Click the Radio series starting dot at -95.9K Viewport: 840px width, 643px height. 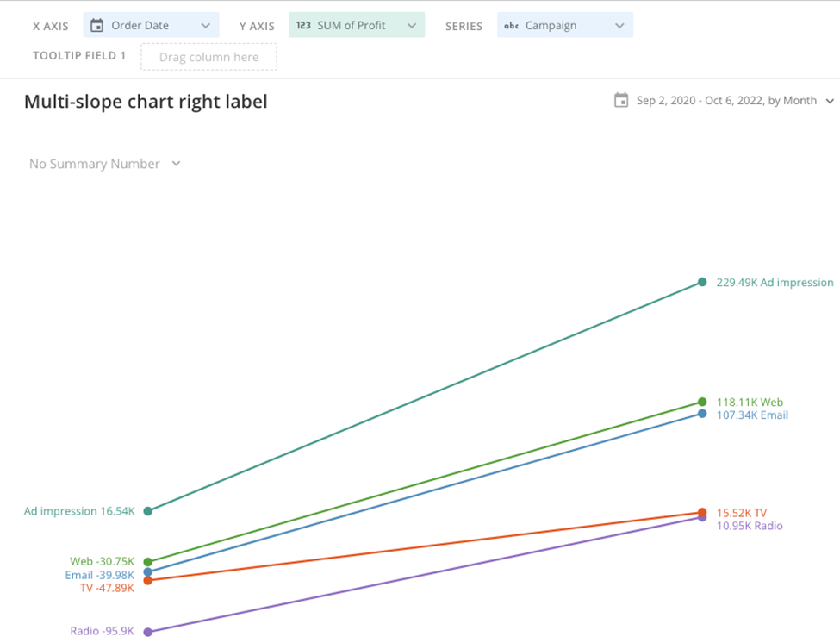[x=147, y=630]
